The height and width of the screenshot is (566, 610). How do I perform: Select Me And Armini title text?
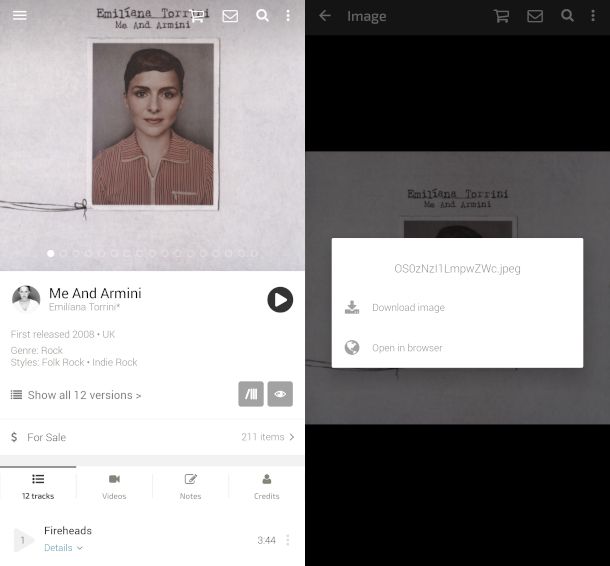coord(95,293)
